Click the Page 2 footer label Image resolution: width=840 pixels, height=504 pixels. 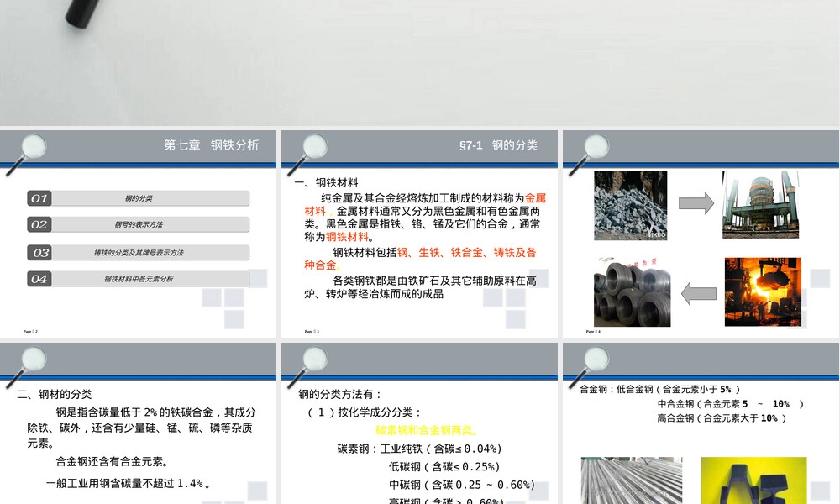tap(30, 332)
